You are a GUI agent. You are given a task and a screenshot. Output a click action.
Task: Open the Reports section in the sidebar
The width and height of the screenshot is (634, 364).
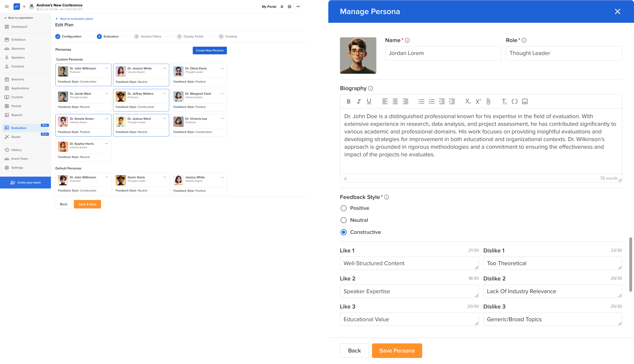(17, 115)
